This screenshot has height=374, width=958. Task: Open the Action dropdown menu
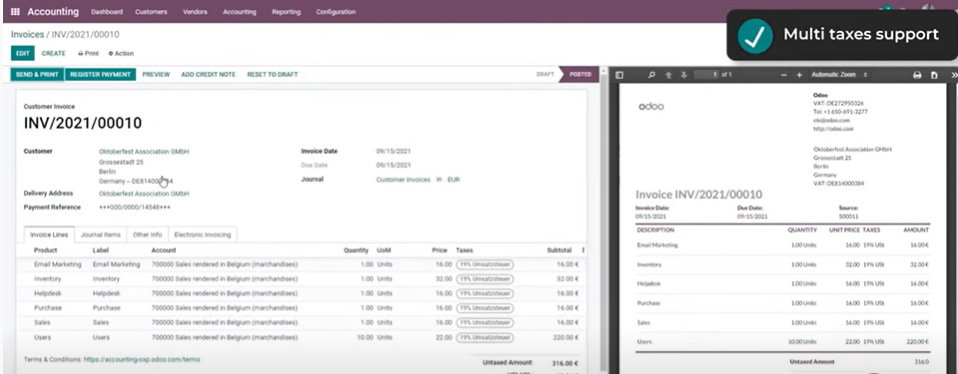(121, 54)
